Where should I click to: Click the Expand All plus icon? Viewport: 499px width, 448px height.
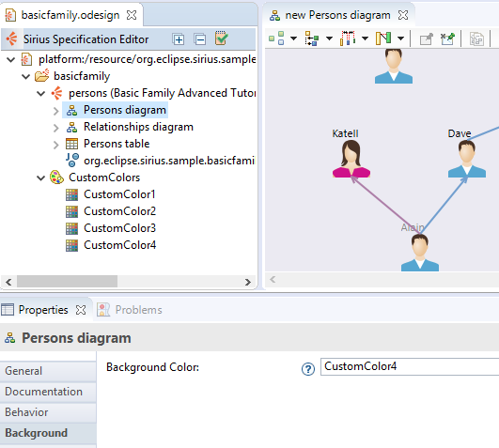coord(179,39)
